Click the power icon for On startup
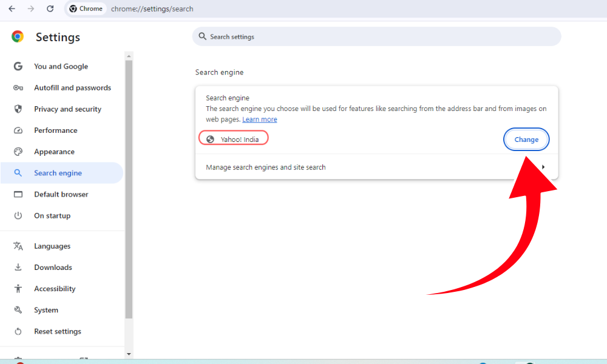This screenshot has height=364, width=607. coord(18,215)
